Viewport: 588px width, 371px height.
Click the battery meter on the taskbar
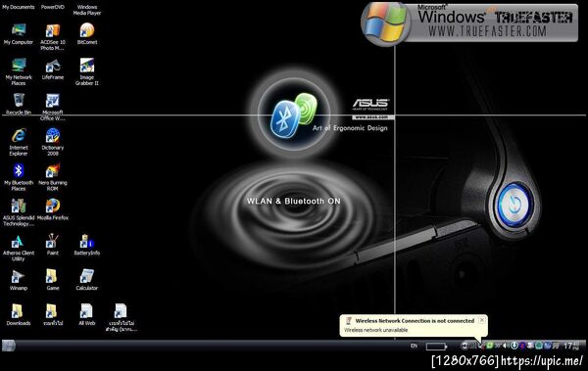(436, 347)
